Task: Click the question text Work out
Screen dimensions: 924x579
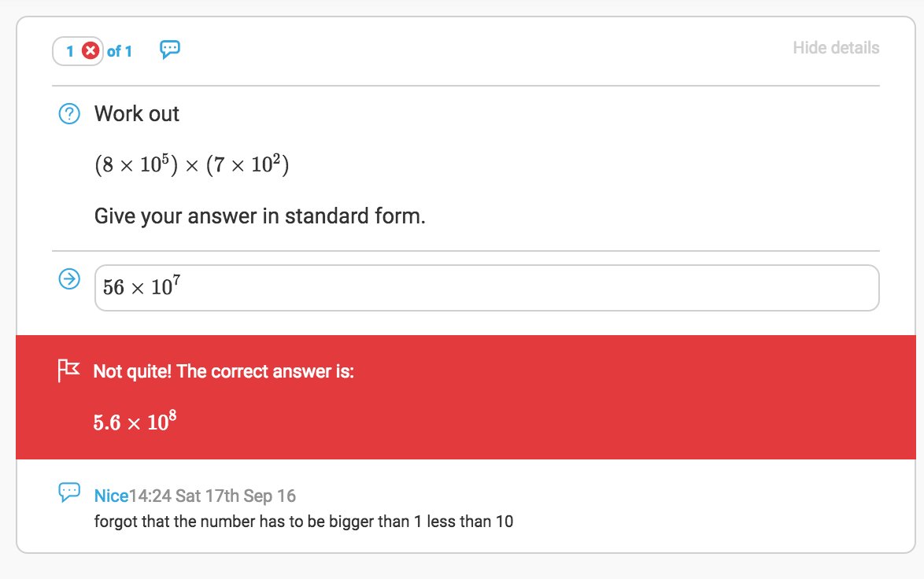Action: (x=136, y=113)
